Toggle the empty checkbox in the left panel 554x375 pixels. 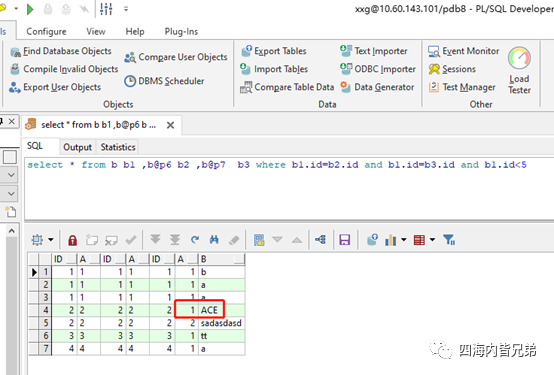(10, 157)
